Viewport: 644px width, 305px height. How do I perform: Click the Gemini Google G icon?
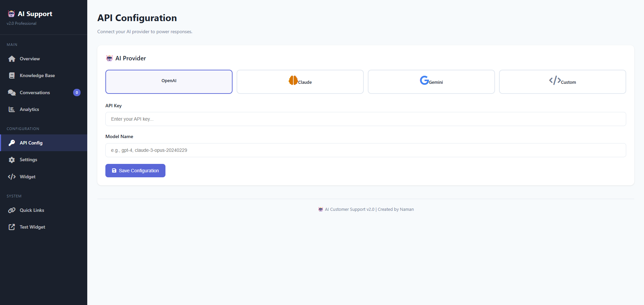tap(424, 80)
